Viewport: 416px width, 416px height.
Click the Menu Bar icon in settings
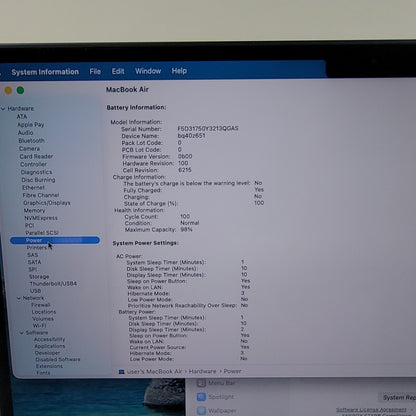201,383
